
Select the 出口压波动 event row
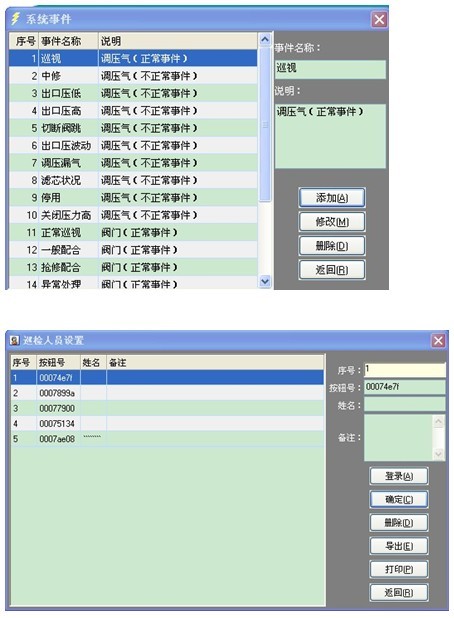click(133, 145)
